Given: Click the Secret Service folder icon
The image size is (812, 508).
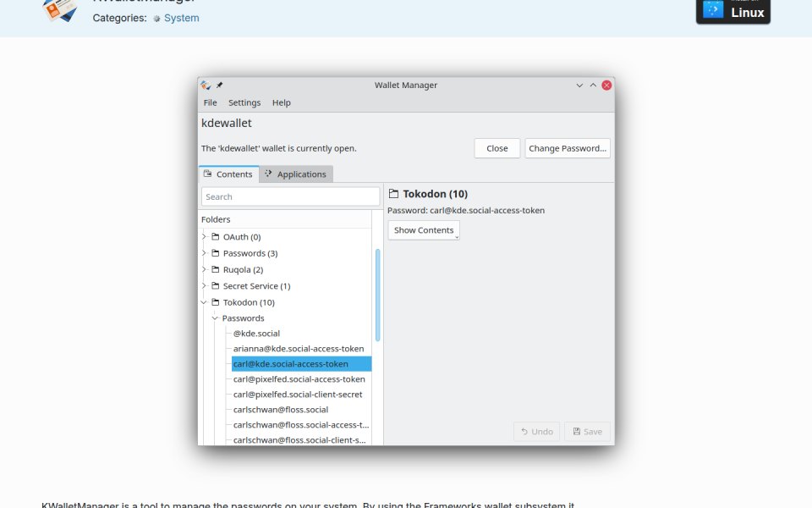Looking at the screenshot, I should (216, 285).
